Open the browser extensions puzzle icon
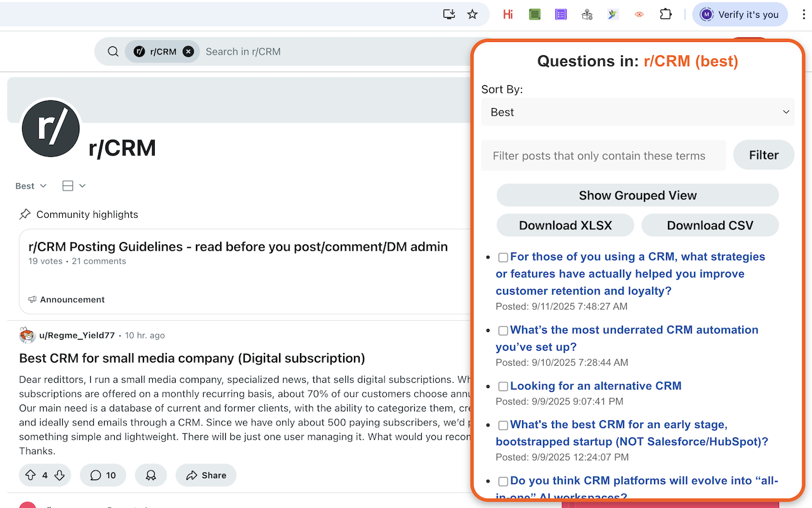812x508 pixels. tap(665, 14)
